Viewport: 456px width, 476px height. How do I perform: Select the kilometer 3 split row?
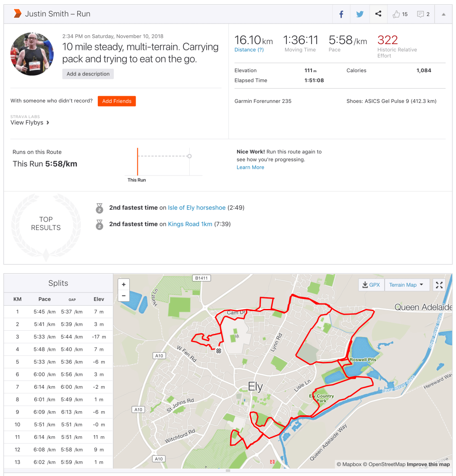(x=58, y=337)
